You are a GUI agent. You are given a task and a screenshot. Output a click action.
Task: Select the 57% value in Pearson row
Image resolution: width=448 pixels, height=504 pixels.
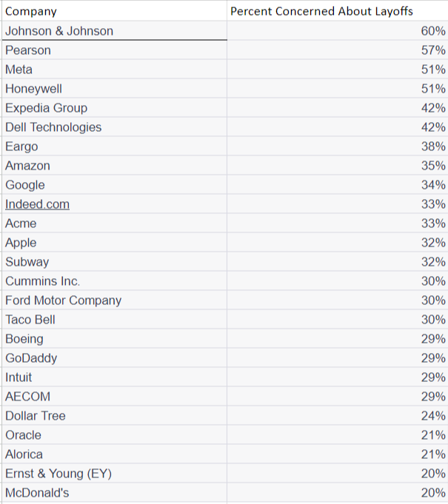pos(432,50)
